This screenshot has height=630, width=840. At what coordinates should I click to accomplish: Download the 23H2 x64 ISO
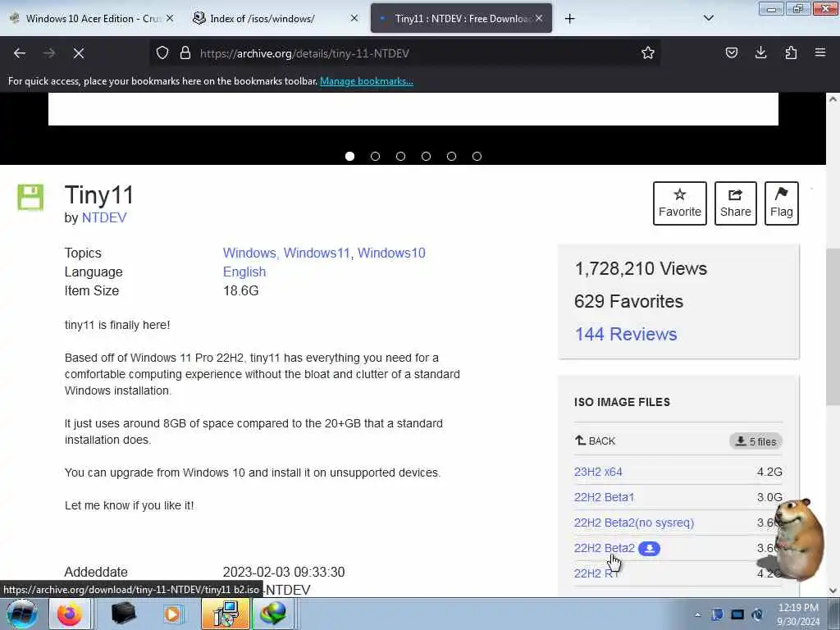pyautogui.click(x=598, y=472)
